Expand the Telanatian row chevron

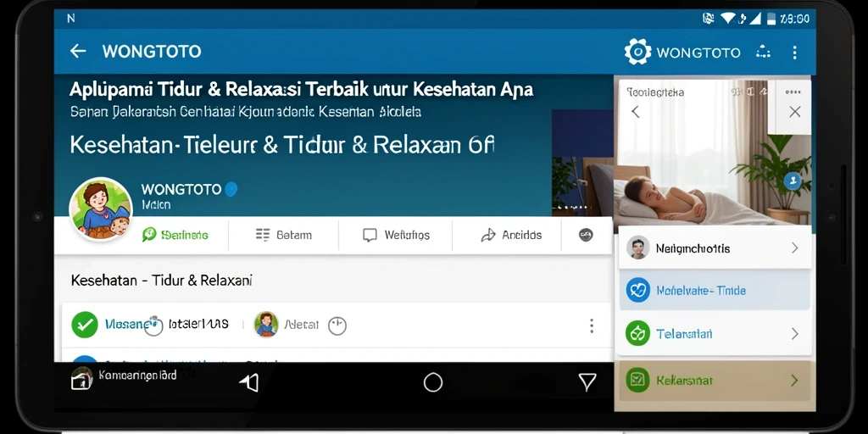[x=795, y=333]
